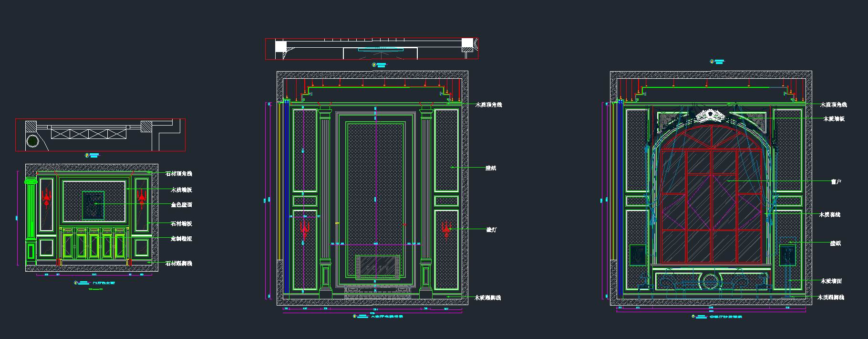
Task: Select the 石材顶角线 annotation label
Action: (x=178, y=174)
